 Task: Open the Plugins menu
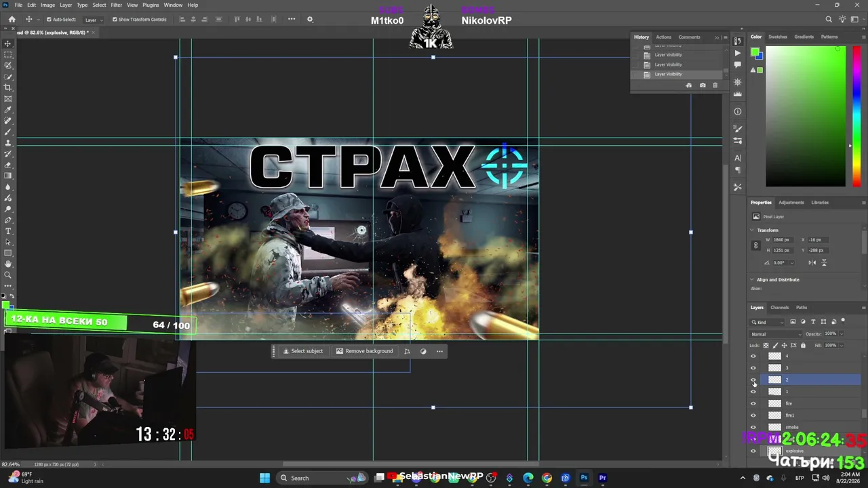point(151,5)
